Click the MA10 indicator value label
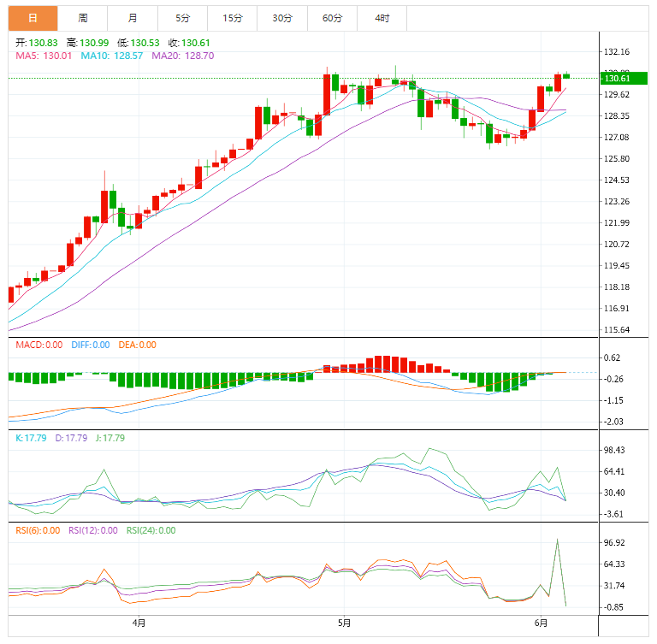The image size is (657, 644). coord(111,56)
